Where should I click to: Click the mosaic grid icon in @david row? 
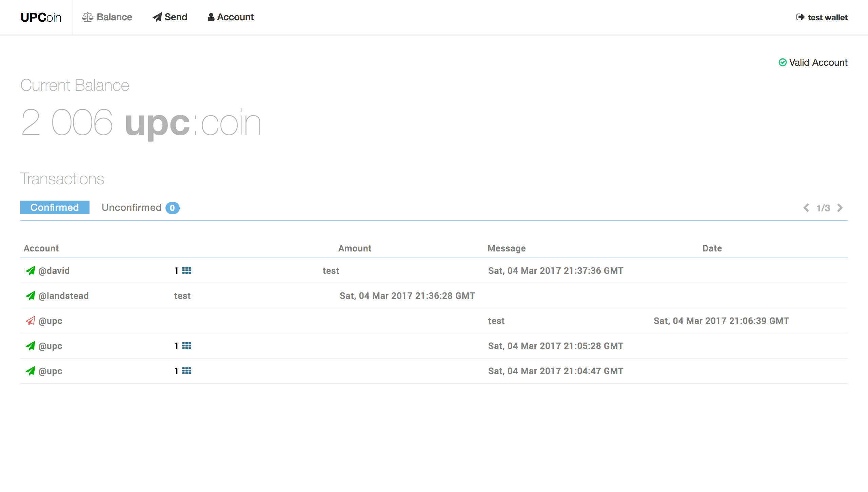(186, 270)
